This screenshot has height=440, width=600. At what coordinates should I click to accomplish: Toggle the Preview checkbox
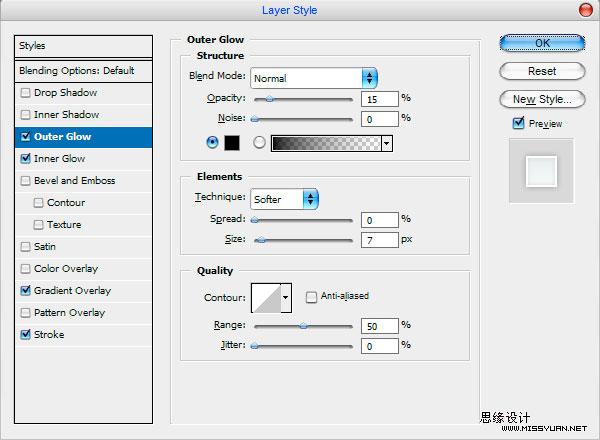pos(518,123)
